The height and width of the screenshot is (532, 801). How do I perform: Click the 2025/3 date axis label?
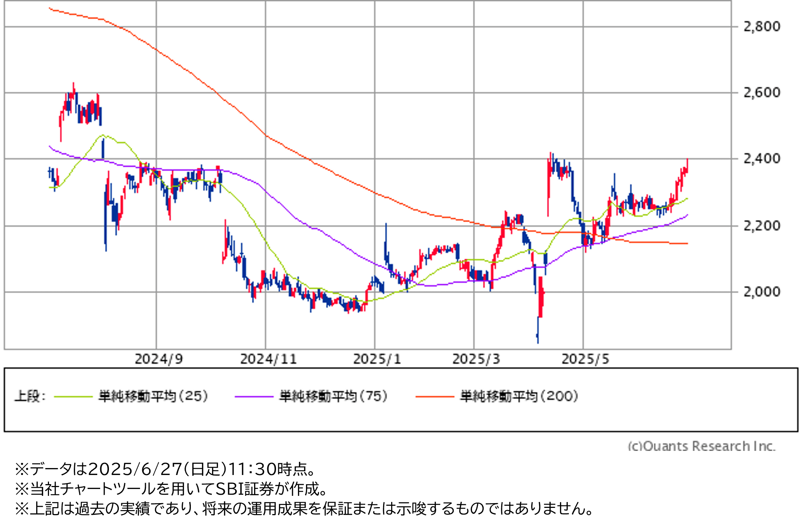coord(476,359)
